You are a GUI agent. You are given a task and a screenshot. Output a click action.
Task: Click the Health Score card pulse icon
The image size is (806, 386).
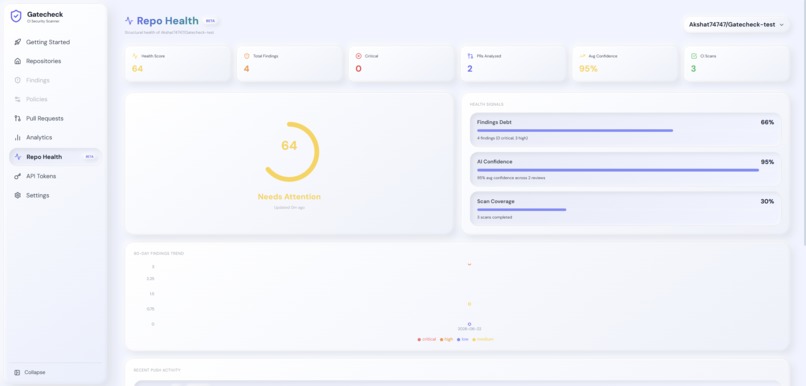pyautogui.click(x=135, y=56)
